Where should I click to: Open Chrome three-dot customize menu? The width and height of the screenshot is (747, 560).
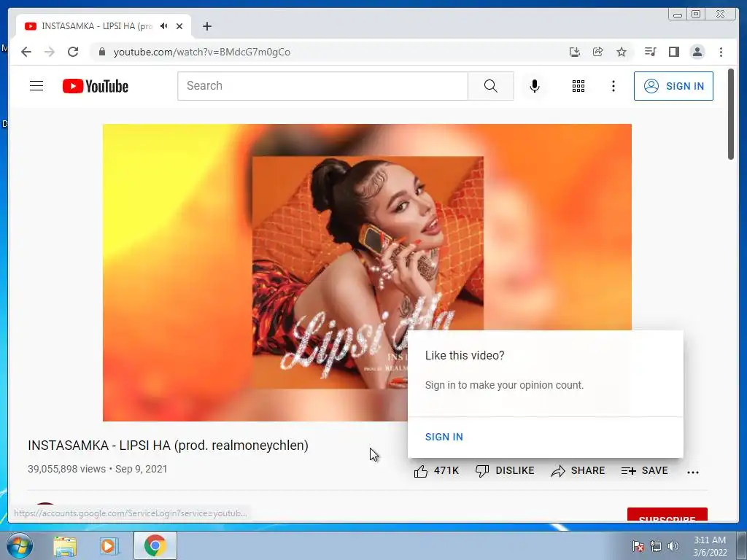coord(721,52)
